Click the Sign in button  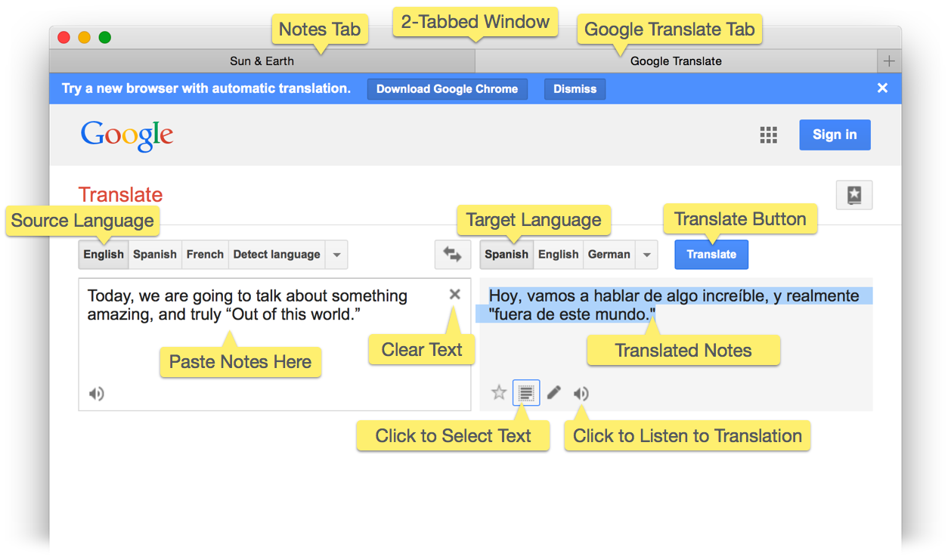click(x=835, y=135)
